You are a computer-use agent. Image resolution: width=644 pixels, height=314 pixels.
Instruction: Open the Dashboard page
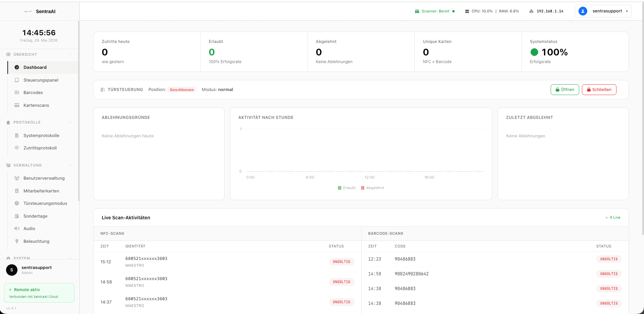(x=43, y=67)
